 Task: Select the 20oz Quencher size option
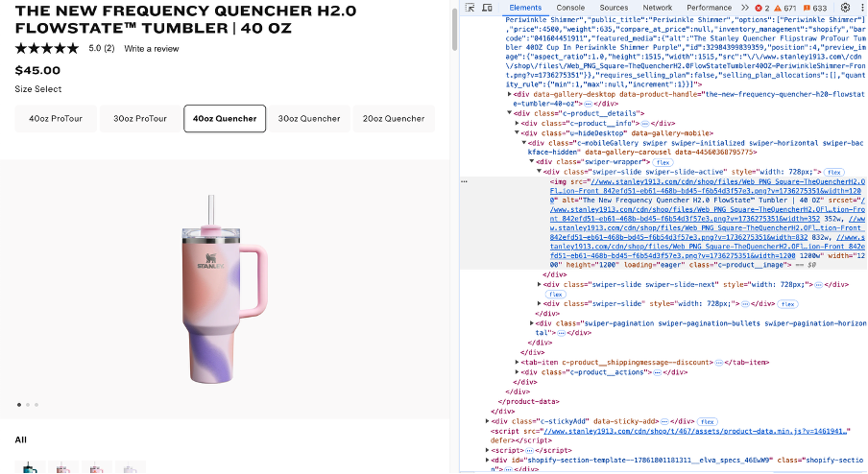(394, 118)
